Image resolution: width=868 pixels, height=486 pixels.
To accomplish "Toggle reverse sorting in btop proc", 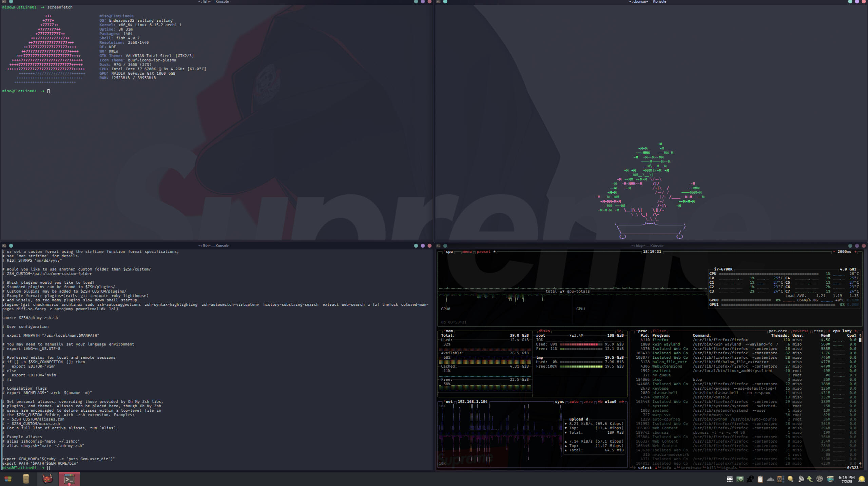I will (800, 331).
